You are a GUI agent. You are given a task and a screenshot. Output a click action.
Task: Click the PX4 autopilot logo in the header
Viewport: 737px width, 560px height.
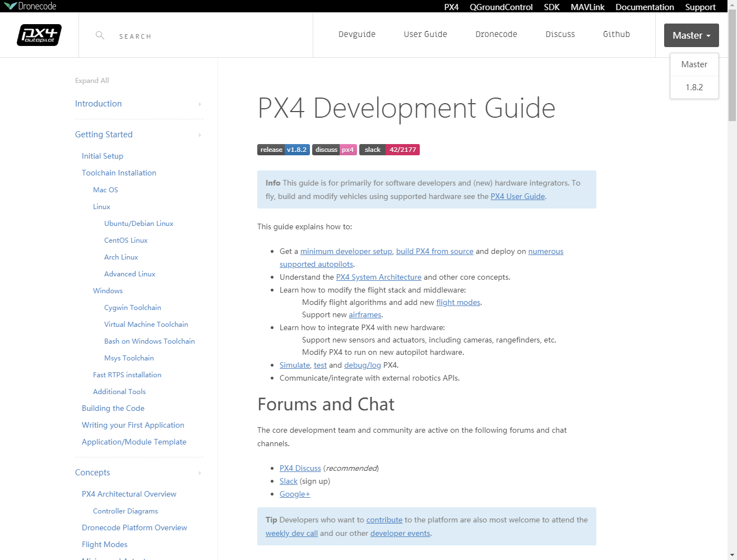39,35
